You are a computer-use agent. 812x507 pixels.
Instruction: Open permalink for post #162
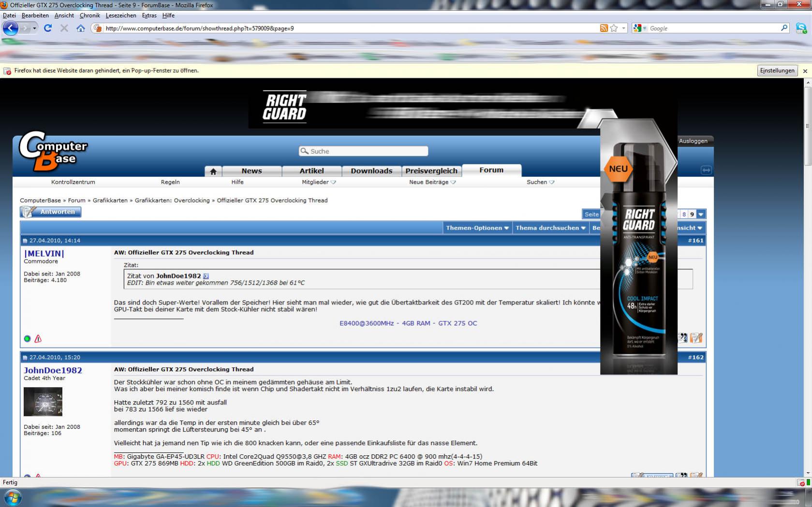click(x=696, y=358)
